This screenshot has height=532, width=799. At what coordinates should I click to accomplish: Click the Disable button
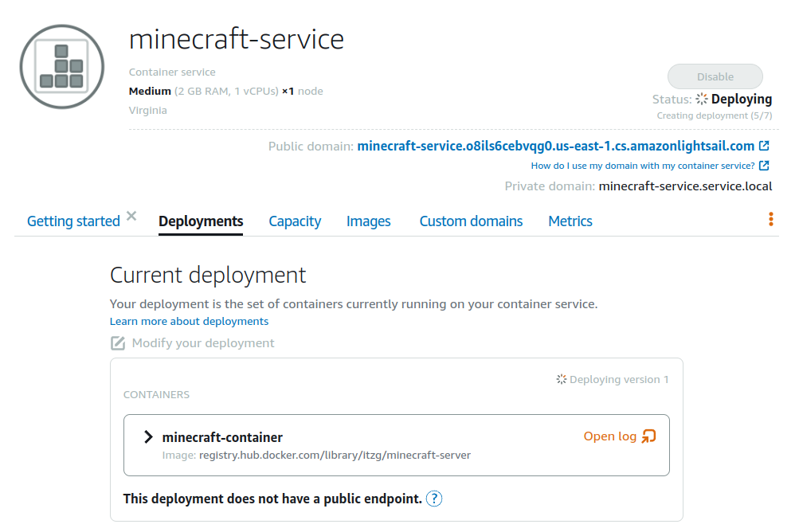715,76
